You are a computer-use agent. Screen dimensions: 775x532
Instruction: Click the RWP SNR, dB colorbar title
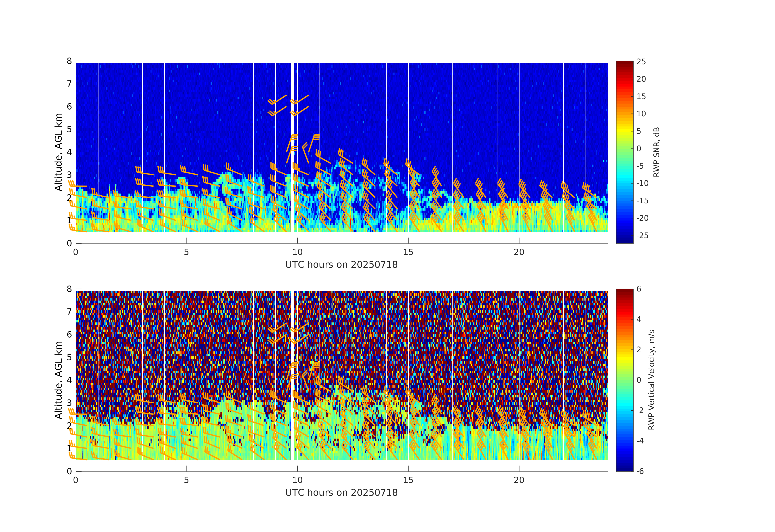tap(656, 152)
